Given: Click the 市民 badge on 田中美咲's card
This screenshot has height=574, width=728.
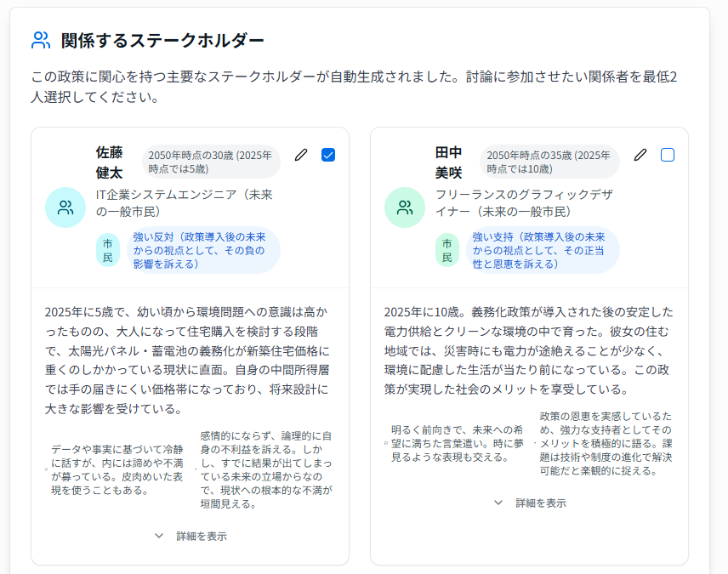Looking at the screenshot, I should coord(447,250).
